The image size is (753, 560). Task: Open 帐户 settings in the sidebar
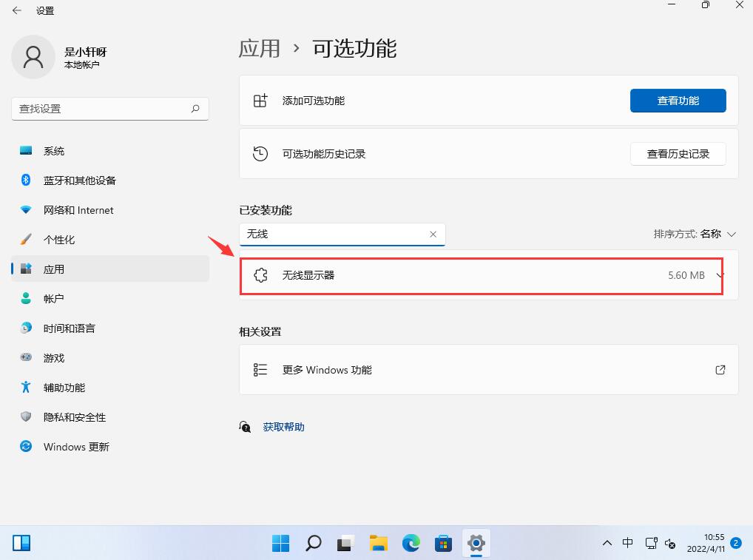[x=54, y=298]
